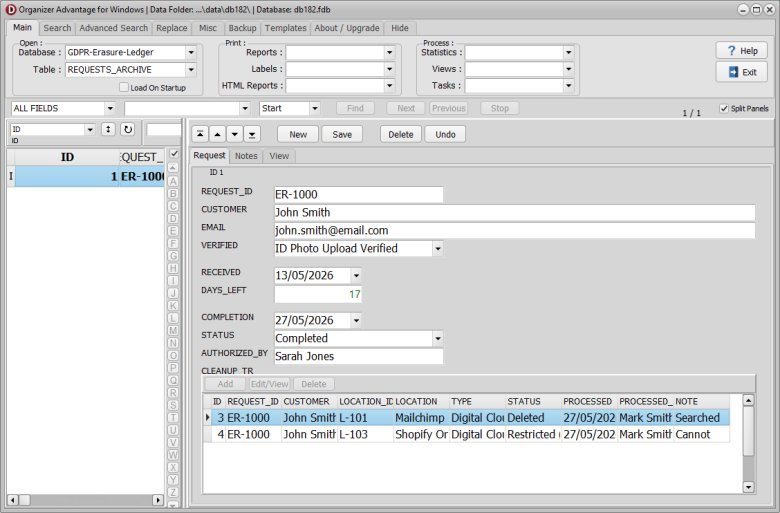Jump to the last record arrow icon

click(x=252, y=134)
